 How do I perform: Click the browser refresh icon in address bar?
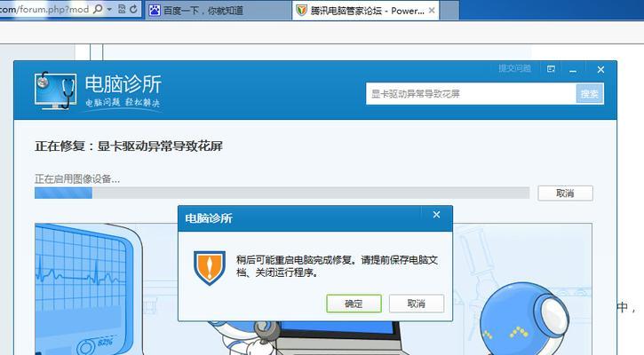(x=133, y=9)
